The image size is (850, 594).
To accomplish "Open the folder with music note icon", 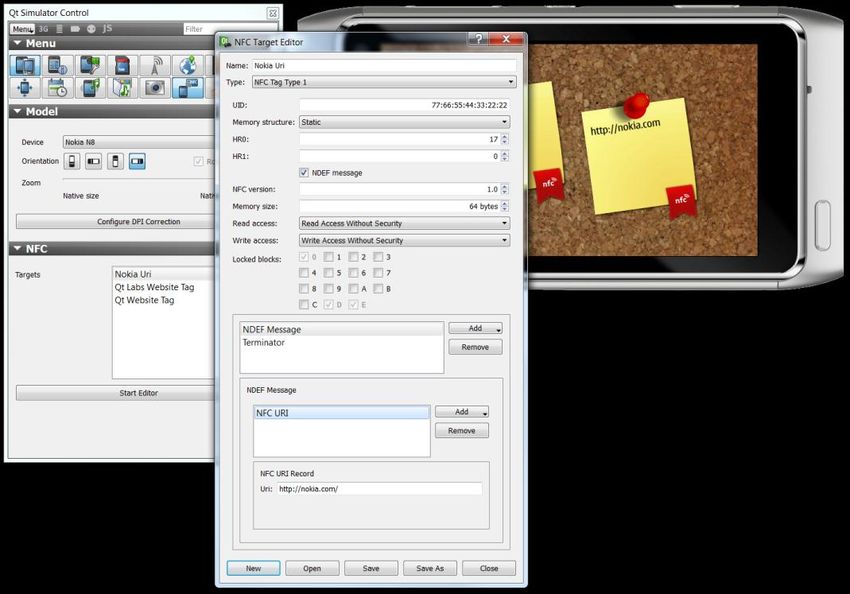I will (123, 87).
